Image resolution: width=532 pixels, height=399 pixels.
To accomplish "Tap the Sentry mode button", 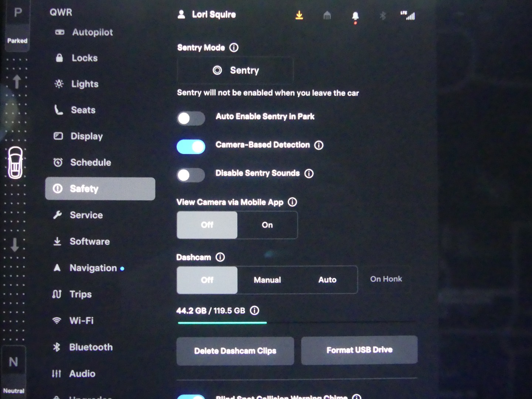I will point(235,71).
